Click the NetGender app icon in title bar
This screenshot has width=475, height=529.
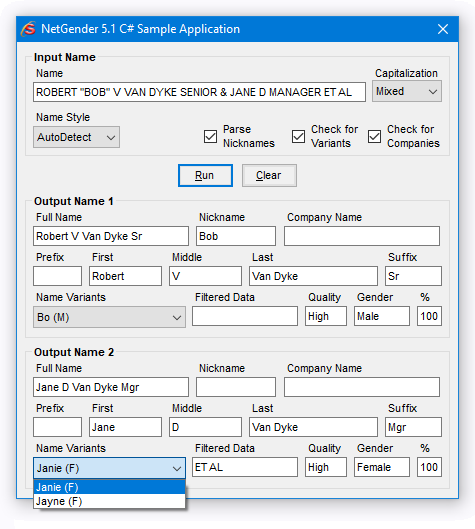tap(29, 29)
